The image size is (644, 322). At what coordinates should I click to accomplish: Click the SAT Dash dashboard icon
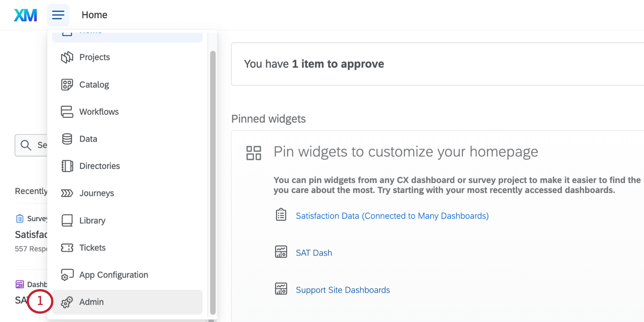281,252
